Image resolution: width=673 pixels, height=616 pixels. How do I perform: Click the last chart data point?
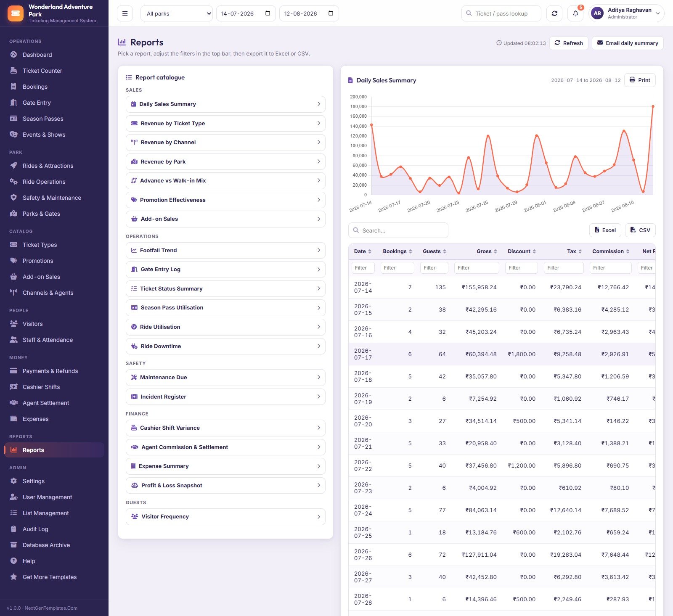click(653, 106)
